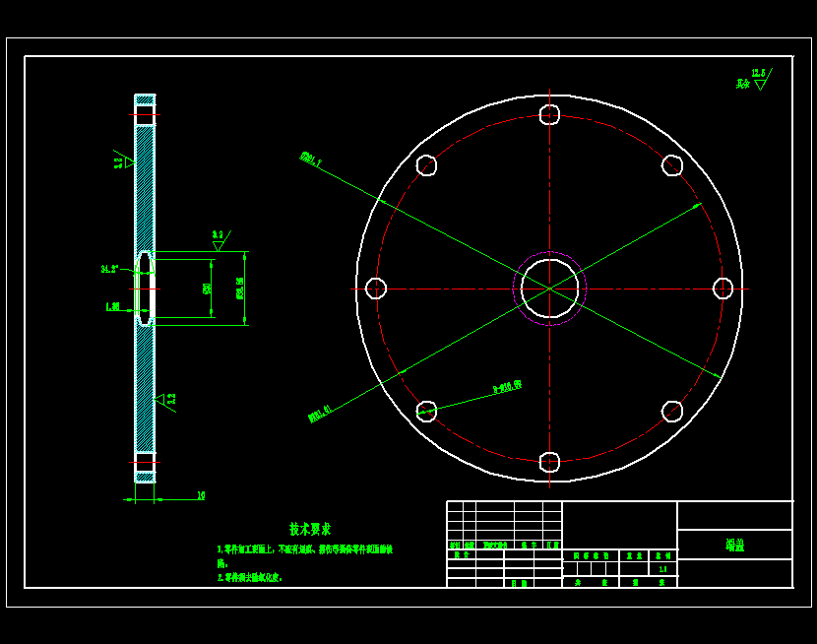
Task: Select the oval bore opening in the section view
Action: pos(145,289)
